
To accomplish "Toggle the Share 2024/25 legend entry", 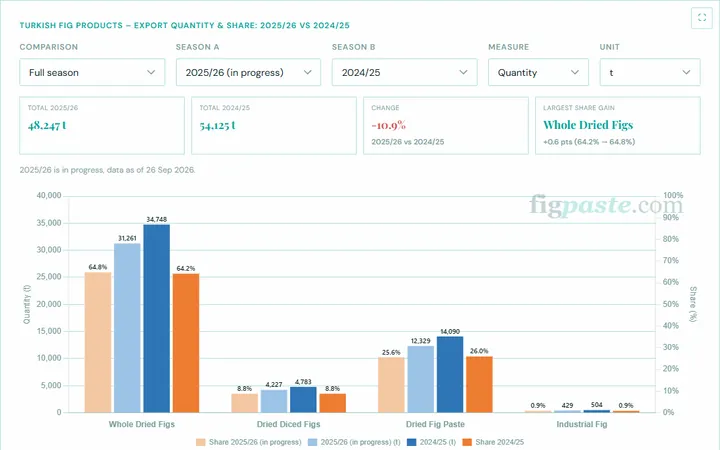I will (x=493, y=442).
